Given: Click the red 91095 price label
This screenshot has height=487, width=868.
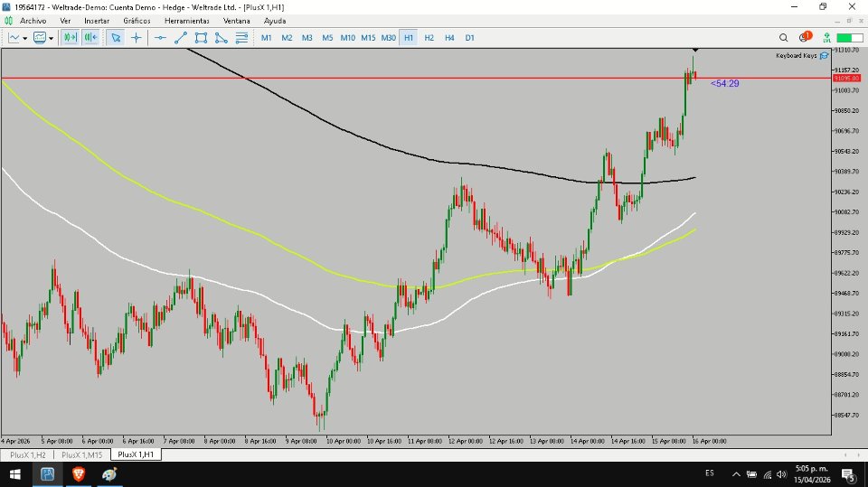Looking at the screenshot, I should tap(847, 78).
